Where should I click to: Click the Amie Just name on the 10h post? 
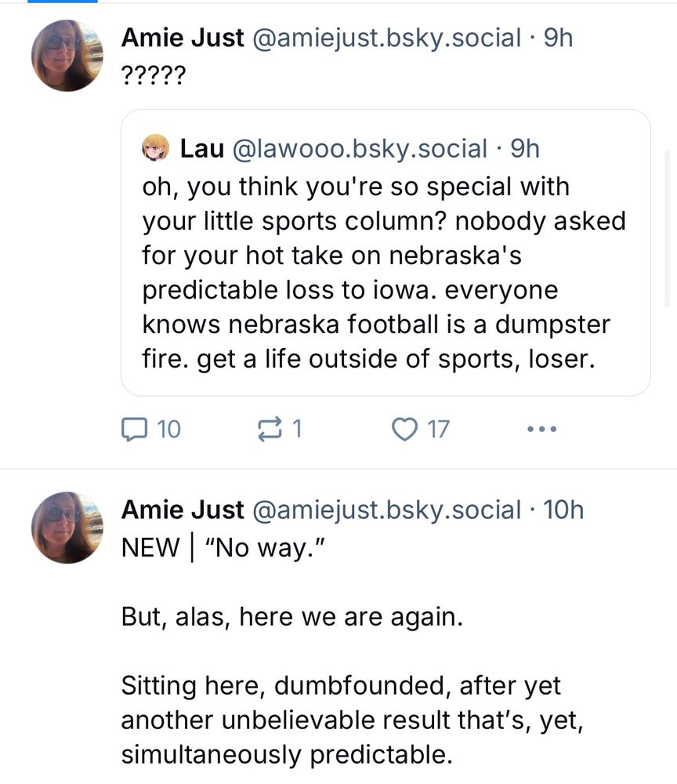[182, 510]
